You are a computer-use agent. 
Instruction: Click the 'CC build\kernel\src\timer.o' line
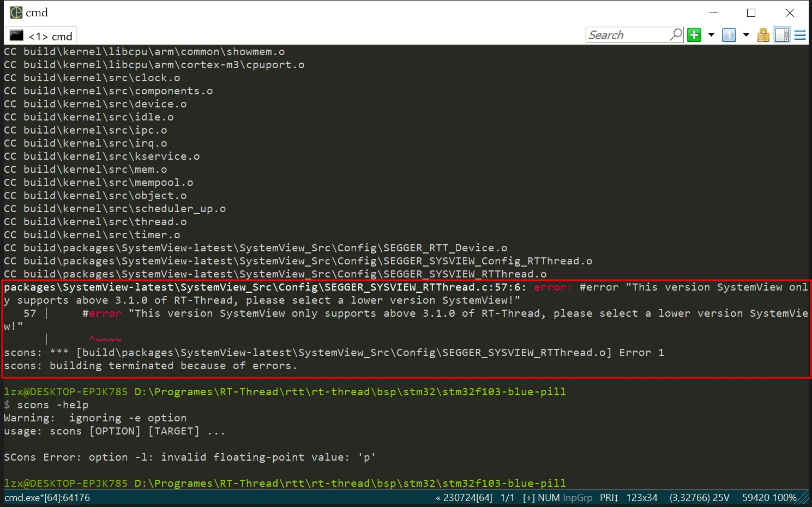pos(92,235)
